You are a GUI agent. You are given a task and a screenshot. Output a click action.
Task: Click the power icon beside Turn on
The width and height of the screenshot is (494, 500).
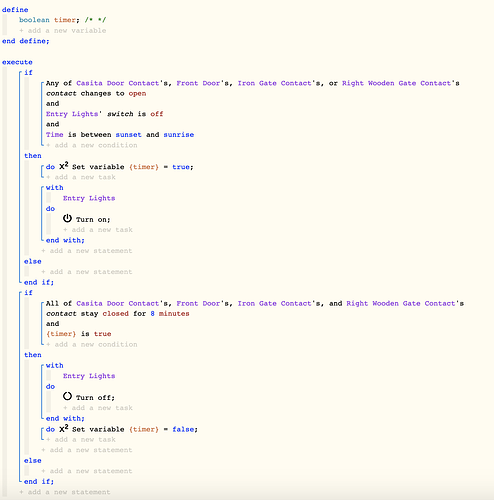tap(67, 219)
